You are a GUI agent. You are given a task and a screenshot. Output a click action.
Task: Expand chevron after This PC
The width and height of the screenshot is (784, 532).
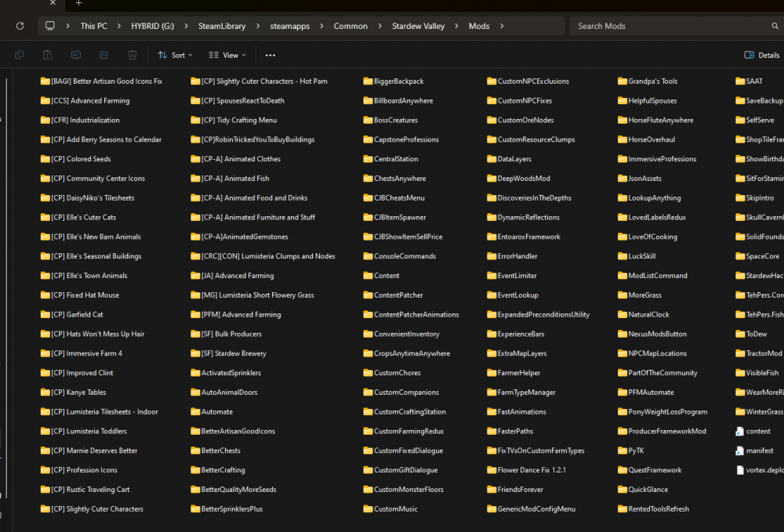click(119, 26)
